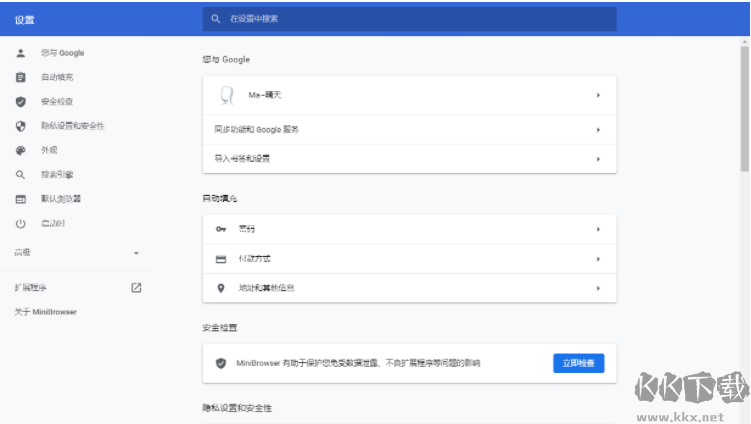Screen dimensions: 751x424
Task: Click the power icon for 启动时
Action: (20, 223)
